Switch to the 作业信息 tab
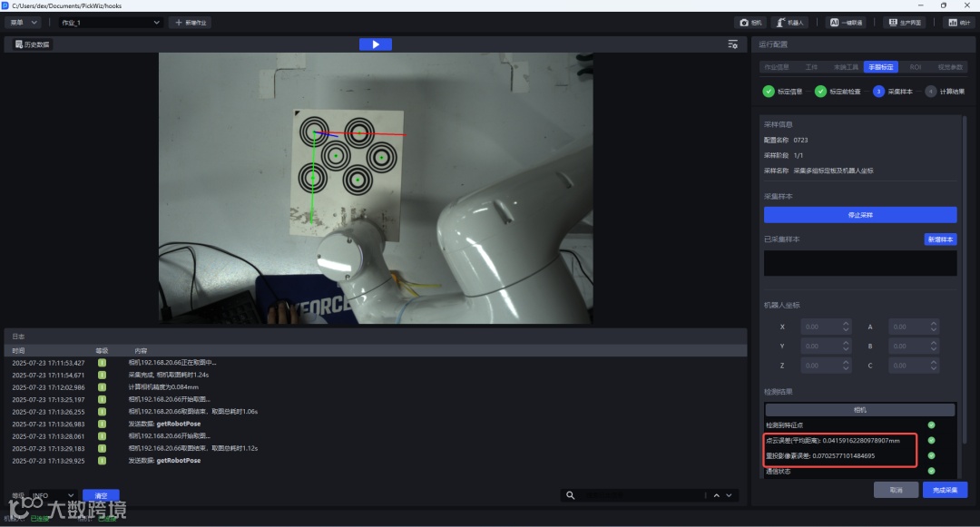Viewport: 980px width, 527px height. coord(777,67)
